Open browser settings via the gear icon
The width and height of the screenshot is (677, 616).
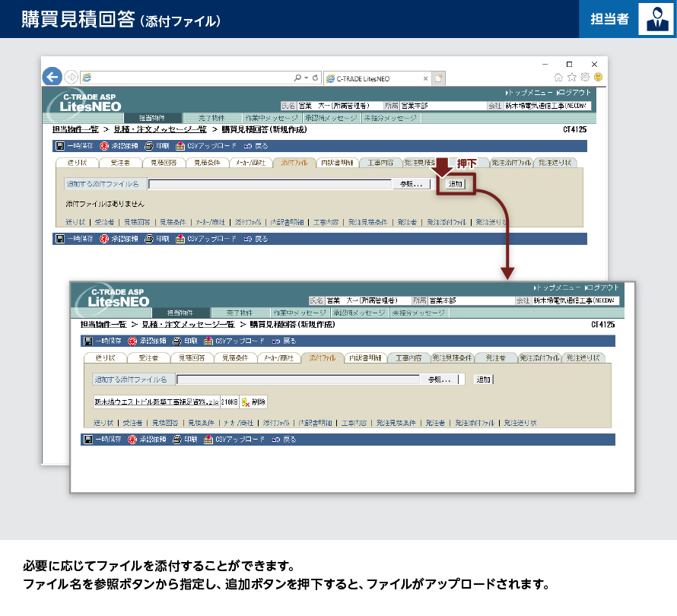pos(585,78)
